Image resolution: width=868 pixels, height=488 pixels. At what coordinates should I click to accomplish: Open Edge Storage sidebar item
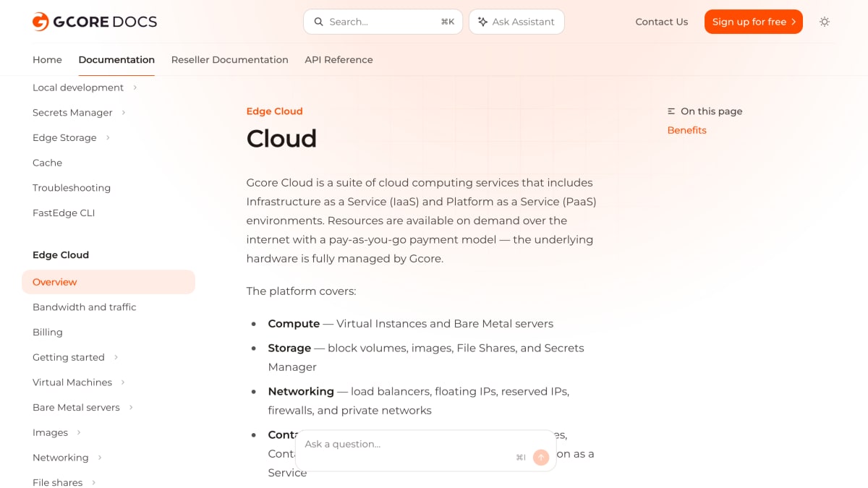[64, 137]
